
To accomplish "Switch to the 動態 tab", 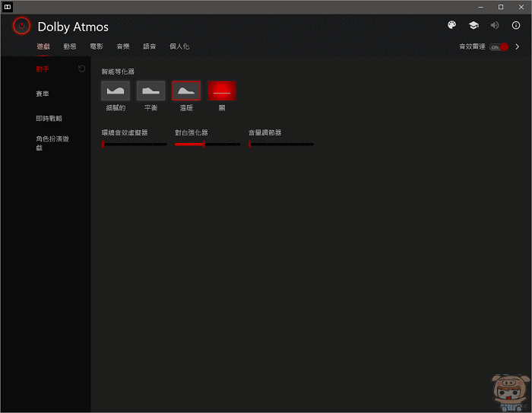I will [x=70, y=46].
